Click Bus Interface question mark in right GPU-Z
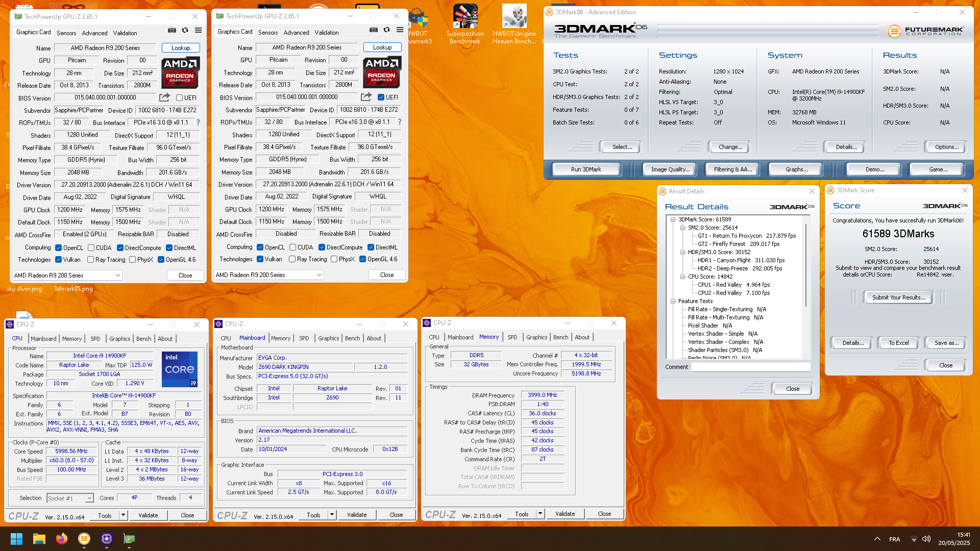Viewport: 980px width, 551px height. click(x=400, y=122)
